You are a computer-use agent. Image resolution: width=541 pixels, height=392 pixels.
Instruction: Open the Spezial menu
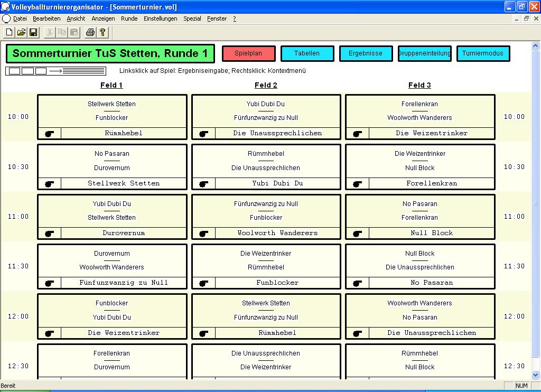(192, 18)
